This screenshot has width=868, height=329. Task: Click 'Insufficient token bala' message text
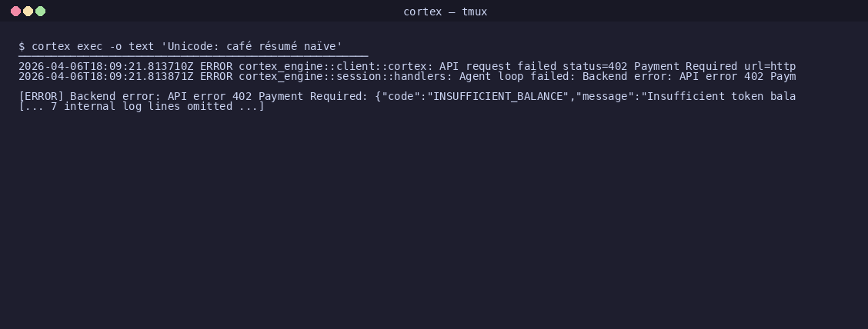click(721, 96)
